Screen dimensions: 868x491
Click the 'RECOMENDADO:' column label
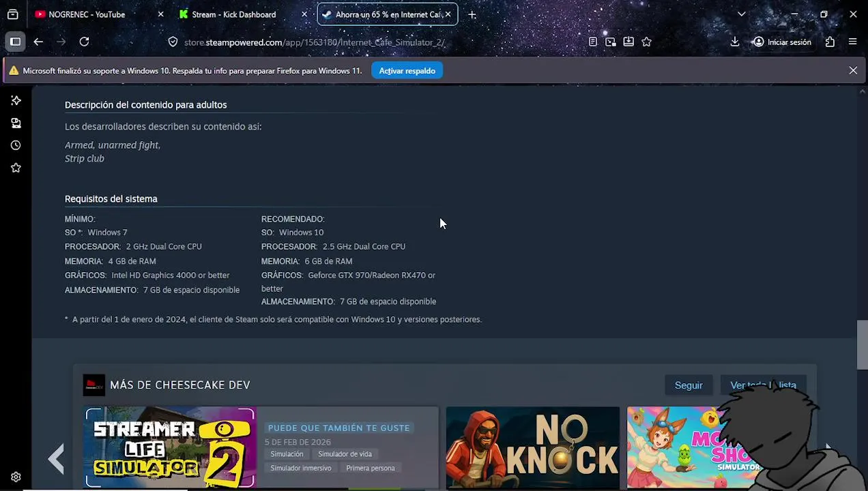coord(293,219)
